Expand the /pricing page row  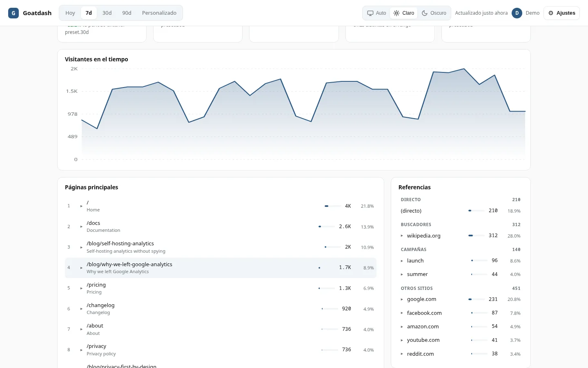coord(81,288)
